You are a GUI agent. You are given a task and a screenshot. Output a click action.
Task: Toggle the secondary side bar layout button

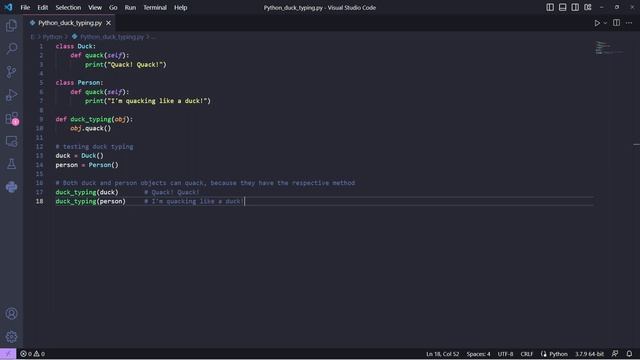coord(575,7)
